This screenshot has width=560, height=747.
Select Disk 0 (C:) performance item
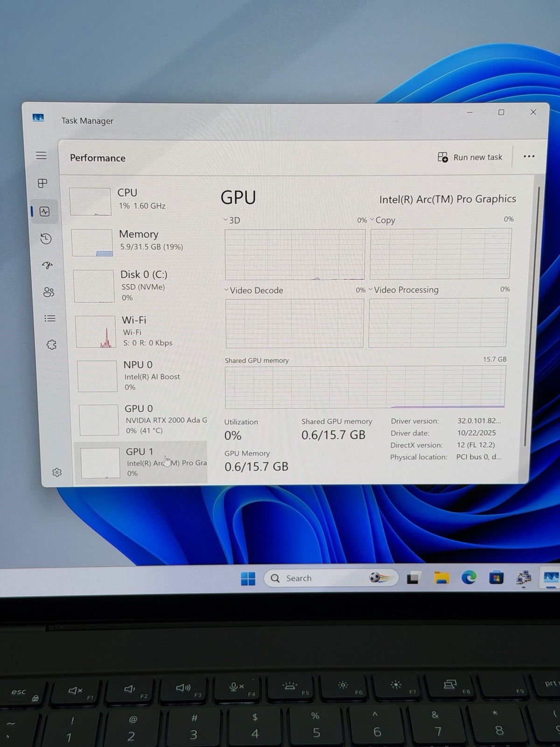pos(139,286)
